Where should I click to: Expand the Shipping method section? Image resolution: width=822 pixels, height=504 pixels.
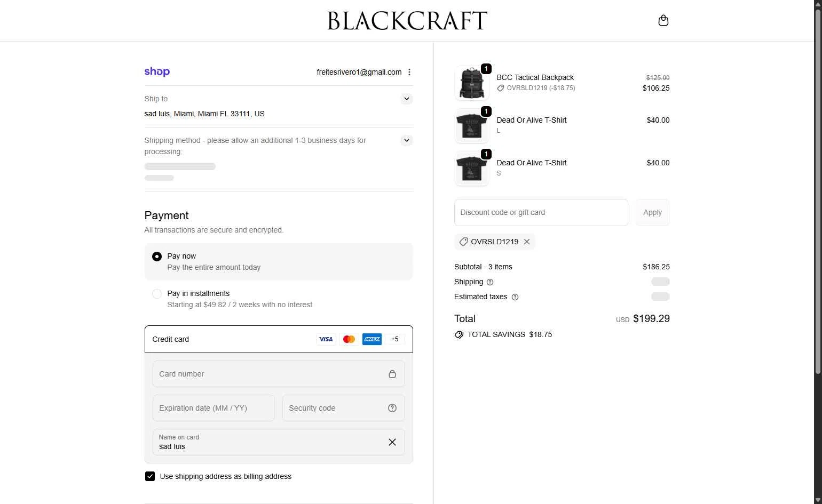407,140
